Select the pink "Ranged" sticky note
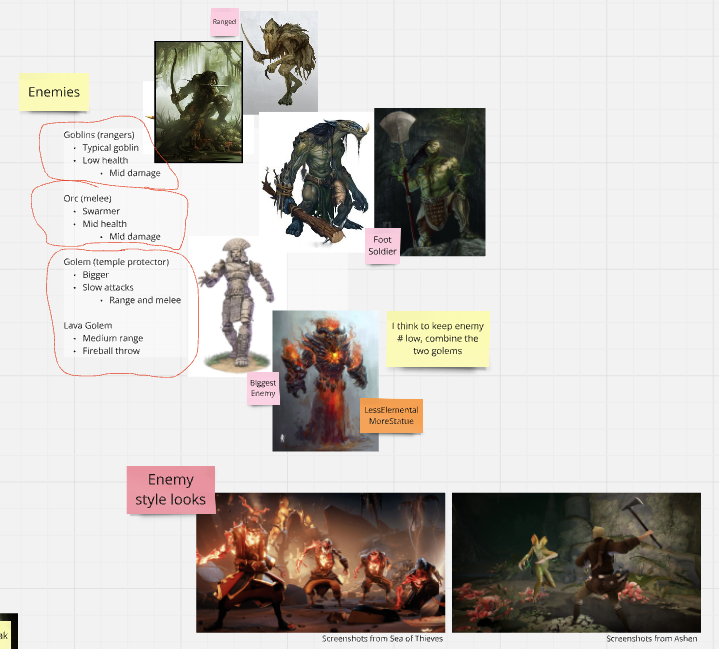Image resolution: width=719 pixels, height=649 pixels. 224,21
